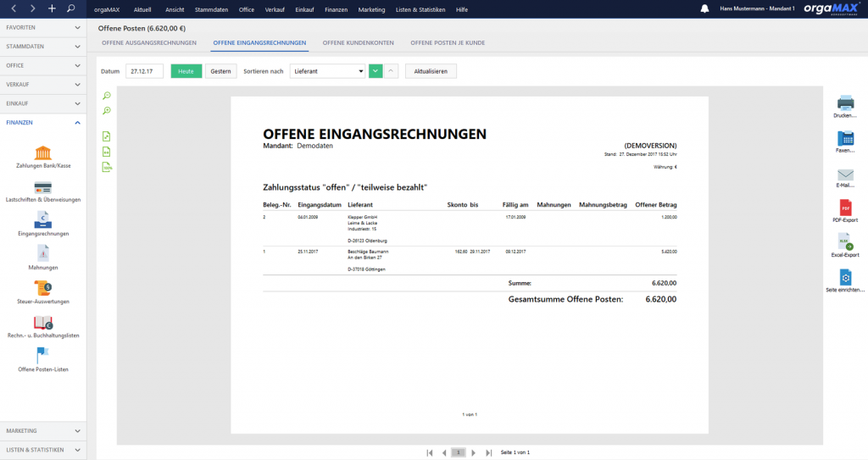Click Hans Mustermann - Mandant 1
The height and width of the screenshot is (460, 868).
tap(757, 8)
